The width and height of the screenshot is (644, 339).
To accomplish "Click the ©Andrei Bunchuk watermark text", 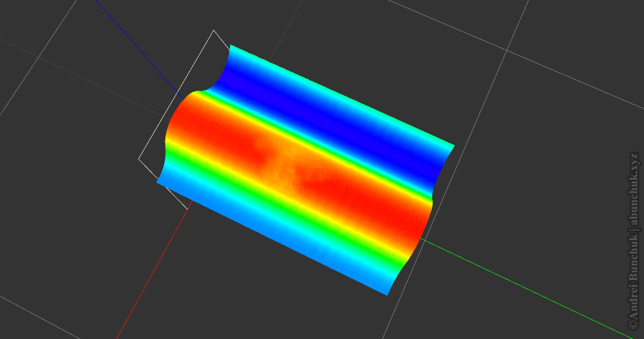I will (x=633, y=281).
